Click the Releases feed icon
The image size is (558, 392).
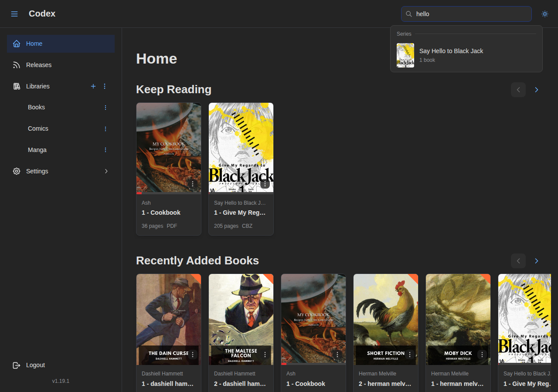click(17, 65)
